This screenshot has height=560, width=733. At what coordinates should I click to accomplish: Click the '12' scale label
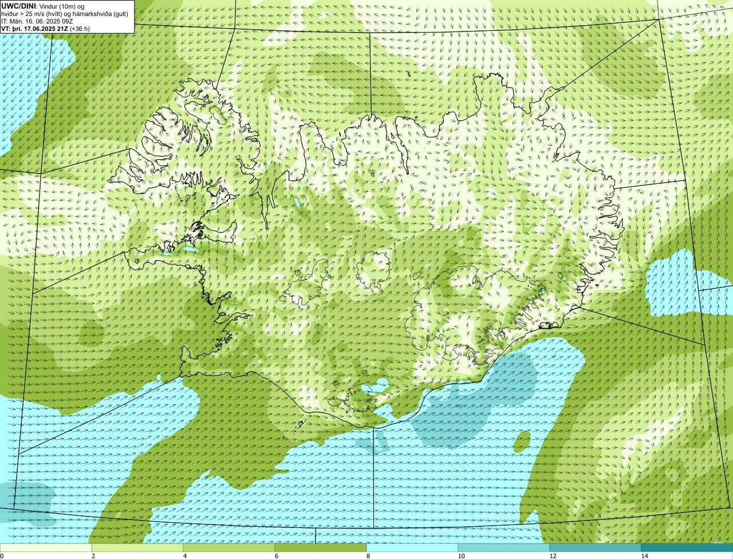pos(553,556)
